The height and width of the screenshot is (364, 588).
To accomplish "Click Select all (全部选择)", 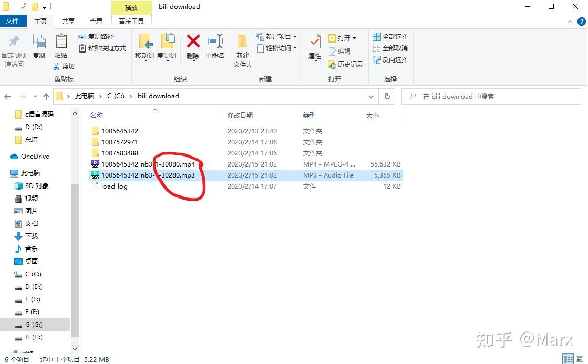I will [390, 37].
